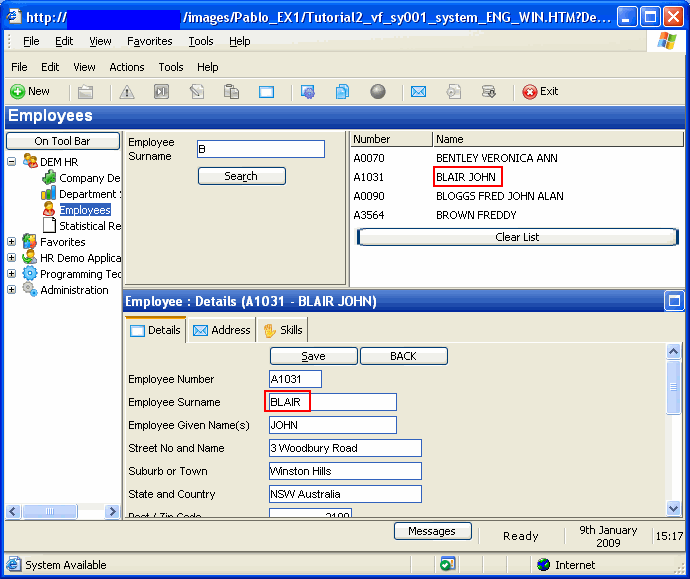Select BENTLEY VERONICA ANN in results list
This screenshot has width=690, height=579.
click(496, 158)
